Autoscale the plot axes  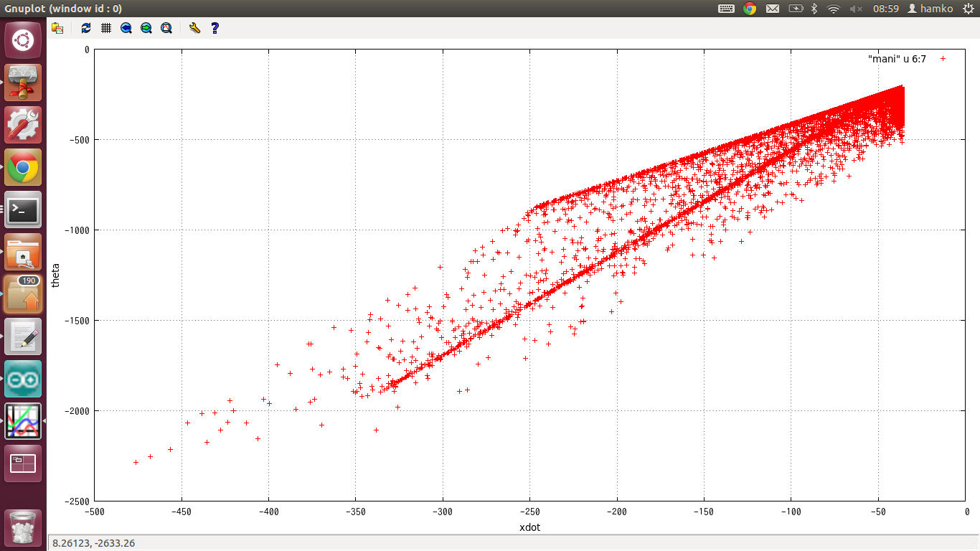click(166, 28)
